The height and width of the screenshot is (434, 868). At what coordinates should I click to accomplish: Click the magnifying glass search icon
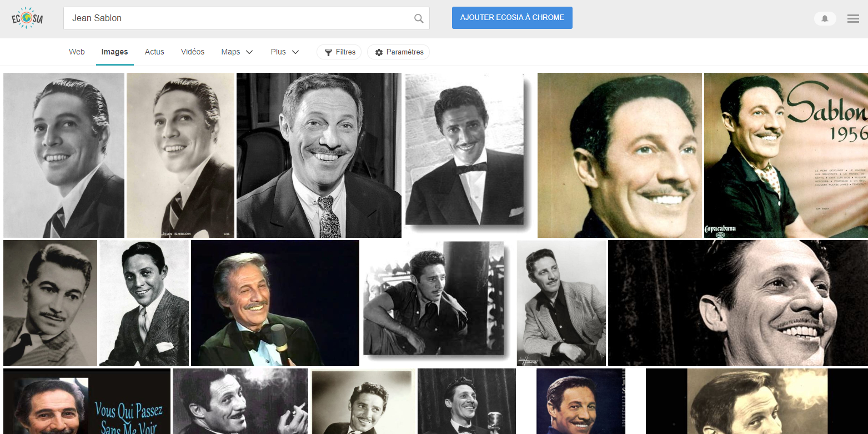click(x=419, y=18)
